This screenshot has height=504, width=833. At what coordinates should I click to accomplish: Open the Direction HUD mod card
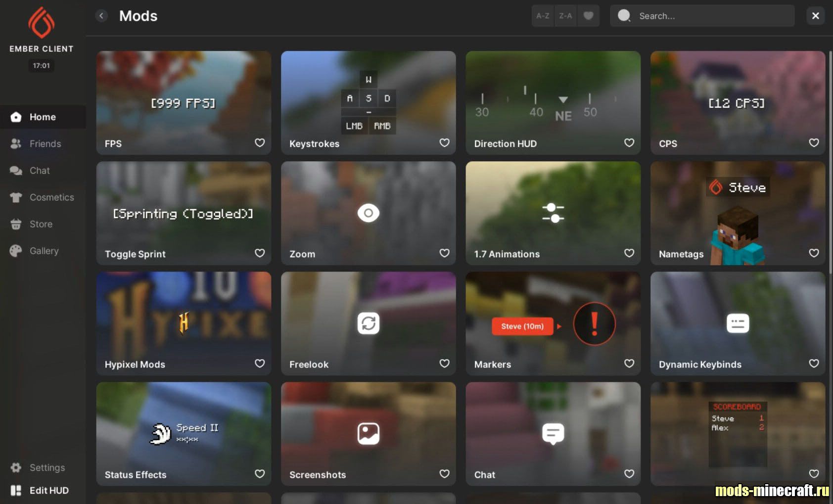tap(553, 103)
